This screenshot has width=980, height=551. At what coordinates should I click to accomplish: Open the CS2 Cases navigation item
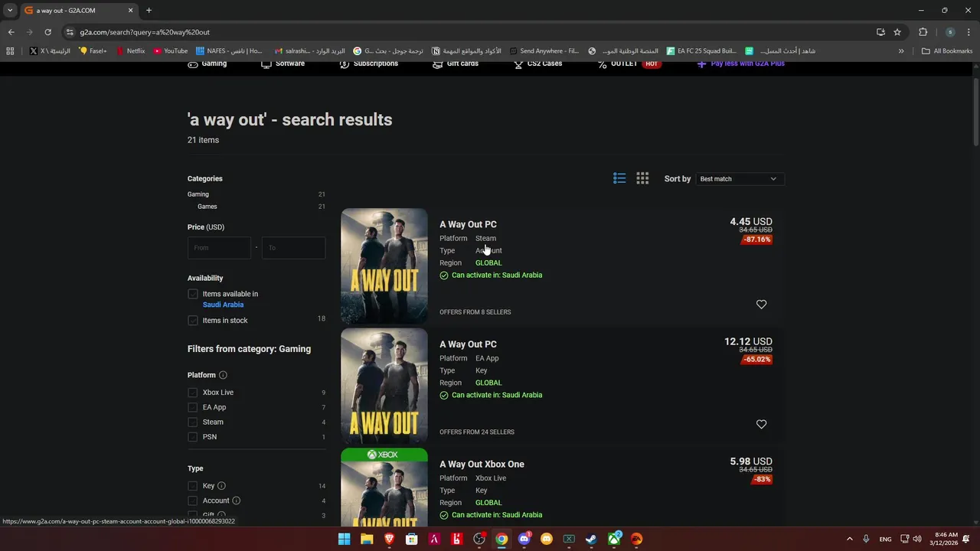pos(538,64)
